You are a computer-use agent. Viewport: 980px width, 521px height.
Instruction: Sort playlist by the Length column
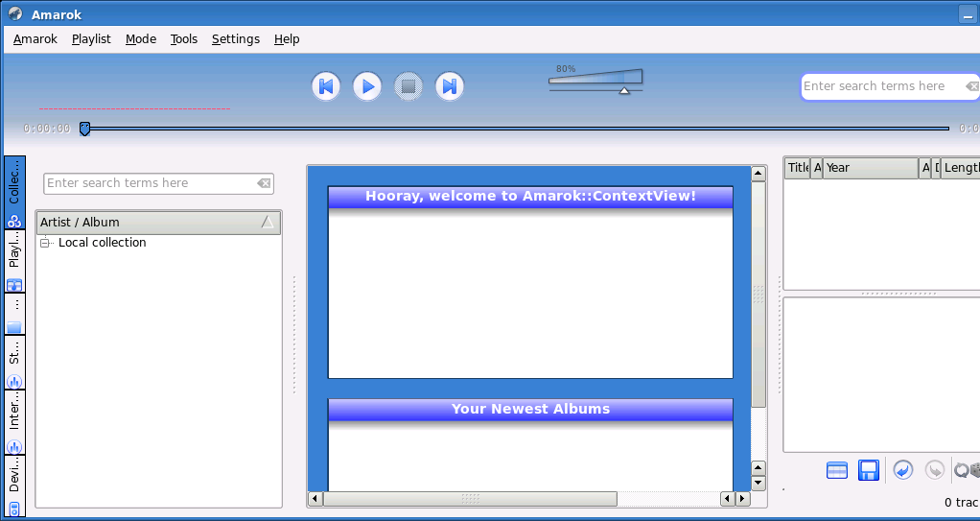coord(960,168)
